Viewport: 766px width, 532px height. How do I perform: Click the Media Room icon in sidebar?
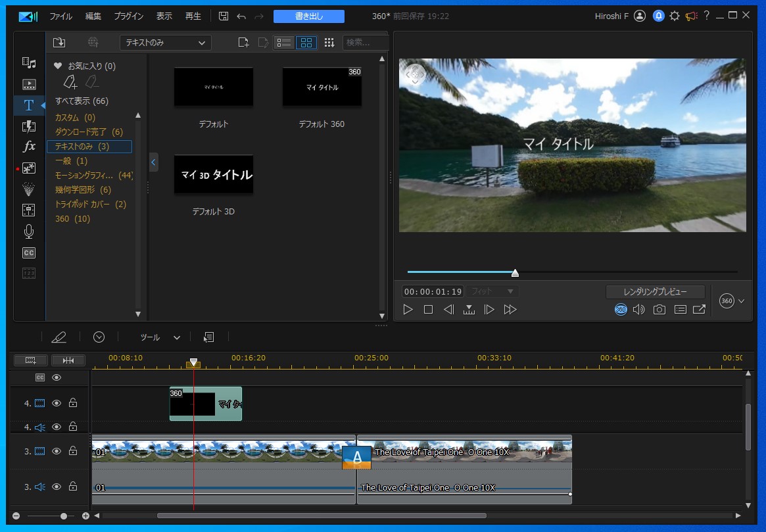29,62
